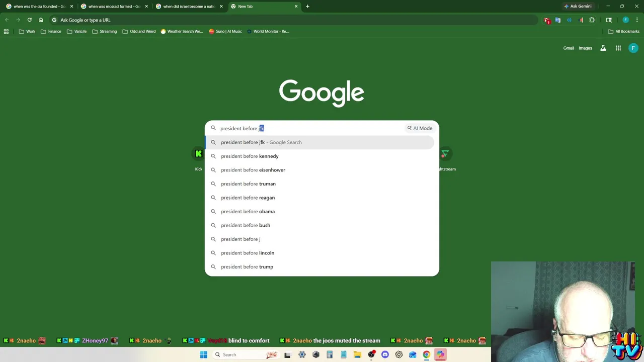Select the New Tab tab
Screen dimensions: 644x362
coord(264,7)
